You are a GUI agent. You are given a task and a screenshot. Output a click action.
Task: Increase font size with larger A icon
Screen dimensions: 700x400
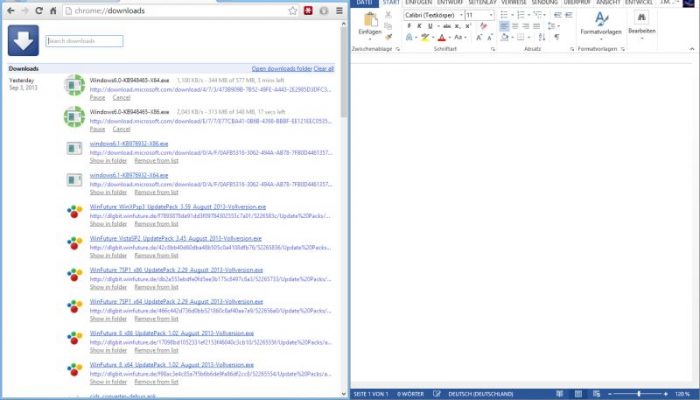point(479,38)
